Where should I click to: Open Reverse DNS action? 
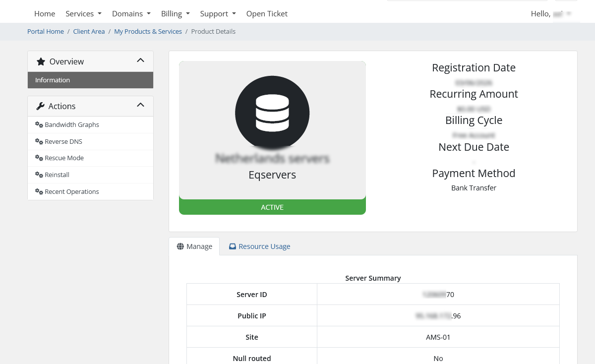point(90,141)
